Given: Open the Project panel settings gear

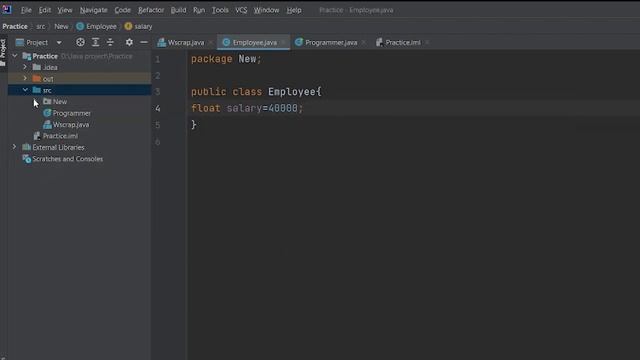Looking at the screenshot, I should coord(129,42).
